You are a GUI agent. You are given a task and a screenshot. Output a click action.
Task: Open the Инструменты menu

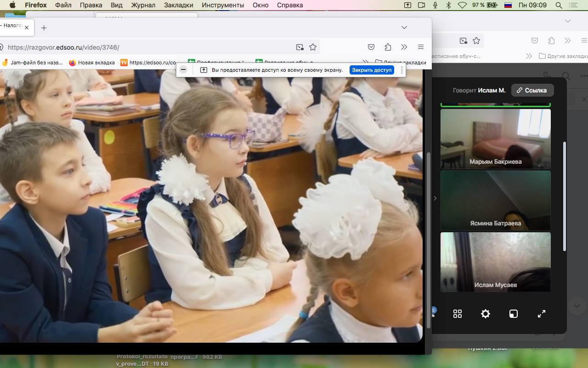pyautogui.click(x=223, y=5)
